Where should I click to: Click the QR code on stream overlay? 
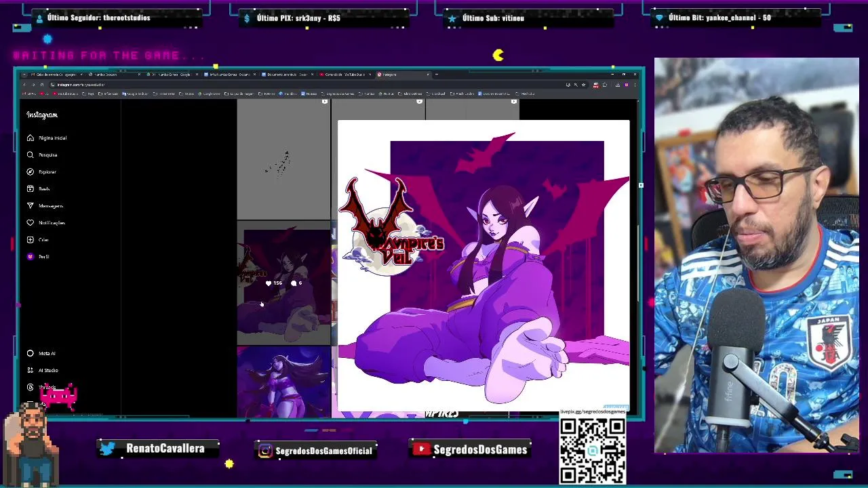click(x=593, y=450)
